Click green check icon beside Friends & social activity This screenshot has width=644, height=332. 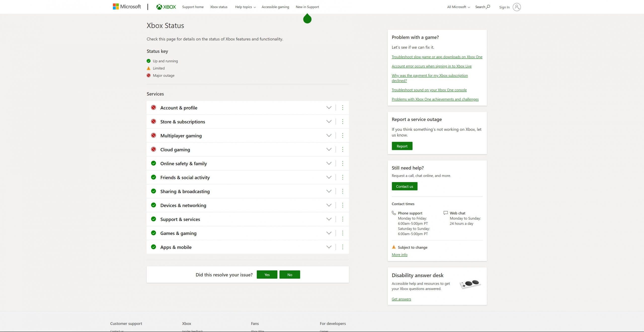[153, 177]
